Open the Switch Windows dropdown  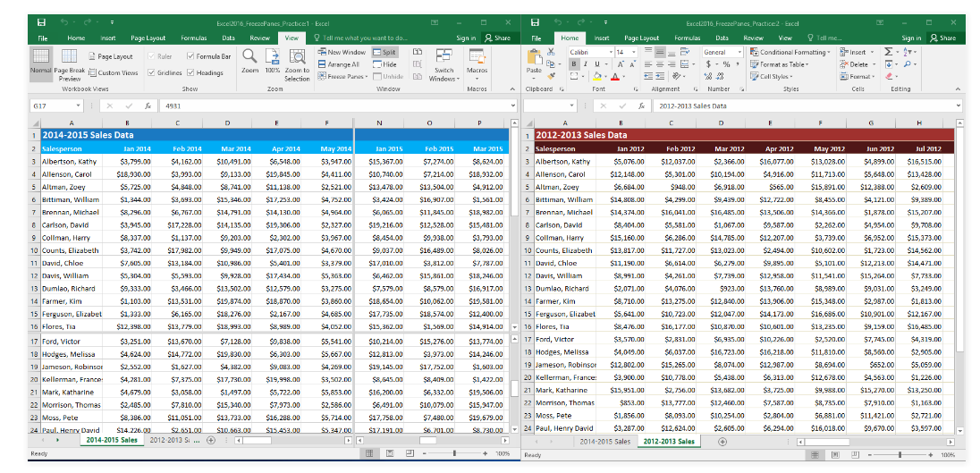444,64
